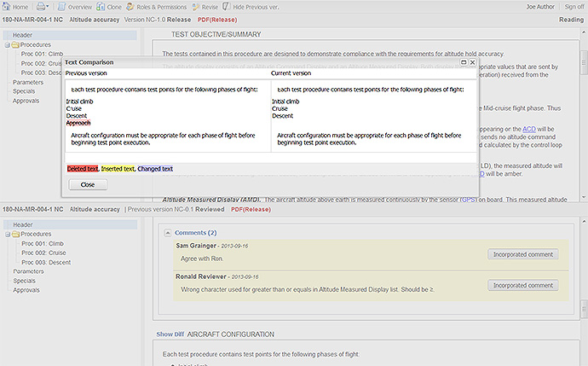Viewport: 588px width, 366px height.
Task: Select Proc 003: Descent in bottom tree
Action: tap(46, 263)
